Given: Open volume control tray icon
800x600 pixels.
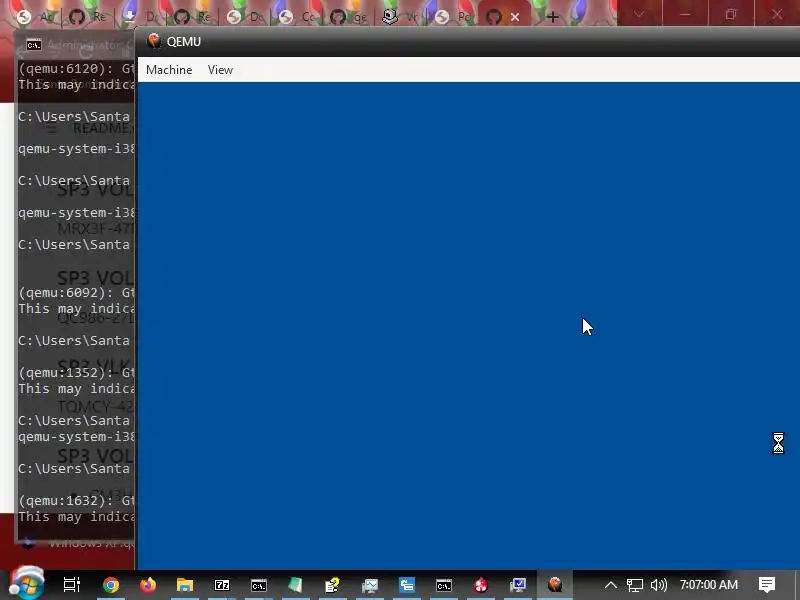Looking at the screenshot, I should [x=659, y=585].
